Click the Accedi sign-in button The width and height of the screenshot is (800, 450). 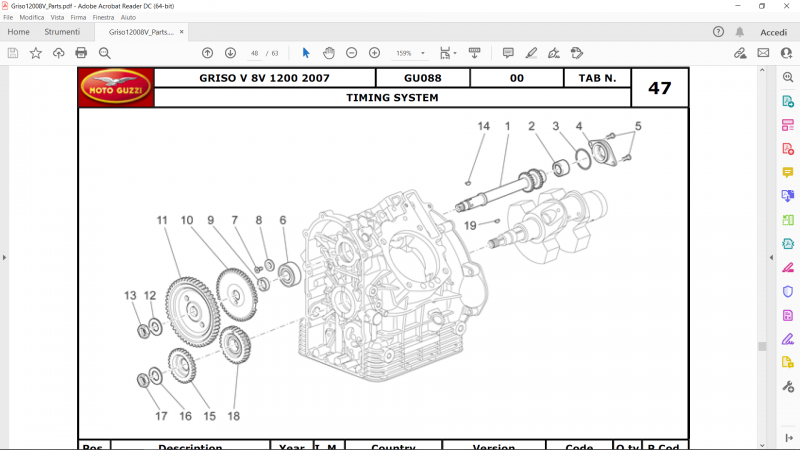point(773,32)
